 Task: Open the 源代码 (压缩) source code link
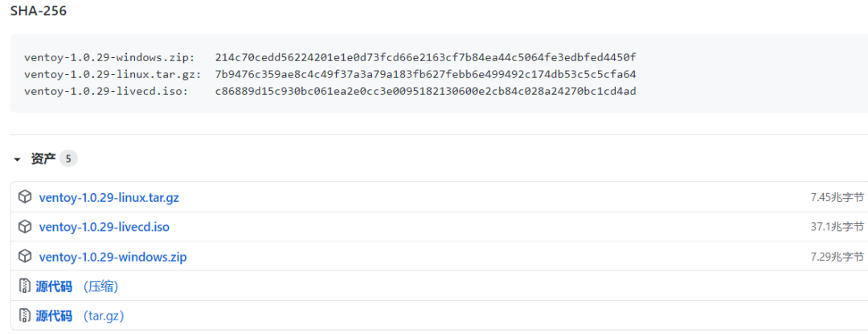pos(77,287)
